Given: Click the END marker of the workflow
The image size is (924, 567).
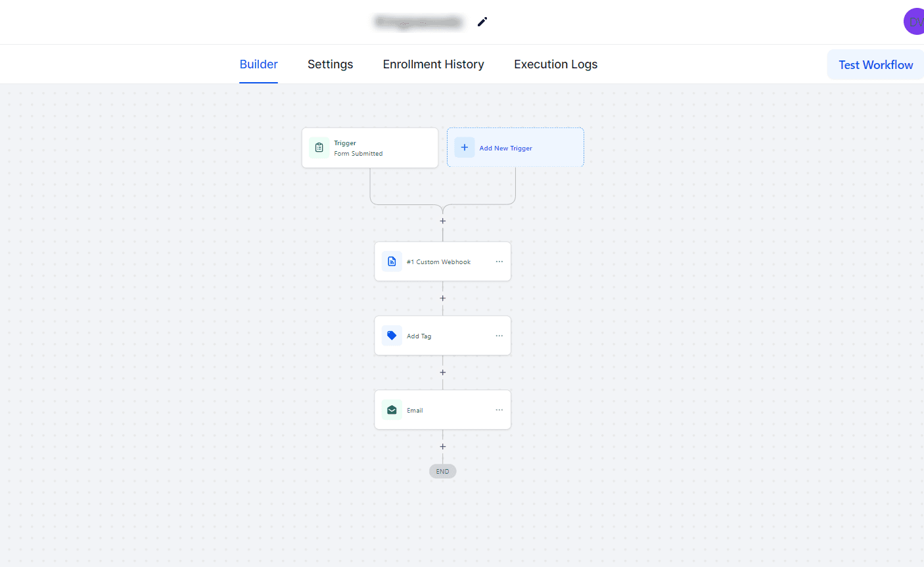Looking at the screenshot, I should tap(443, 471).
